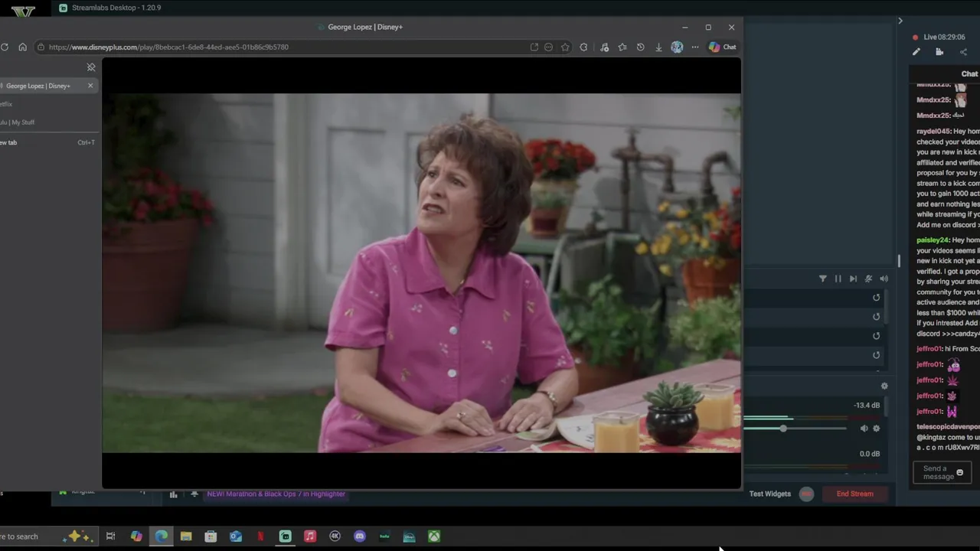Open browser downloads
Viewport: 980px width, 551px height.
coord(658,47)
